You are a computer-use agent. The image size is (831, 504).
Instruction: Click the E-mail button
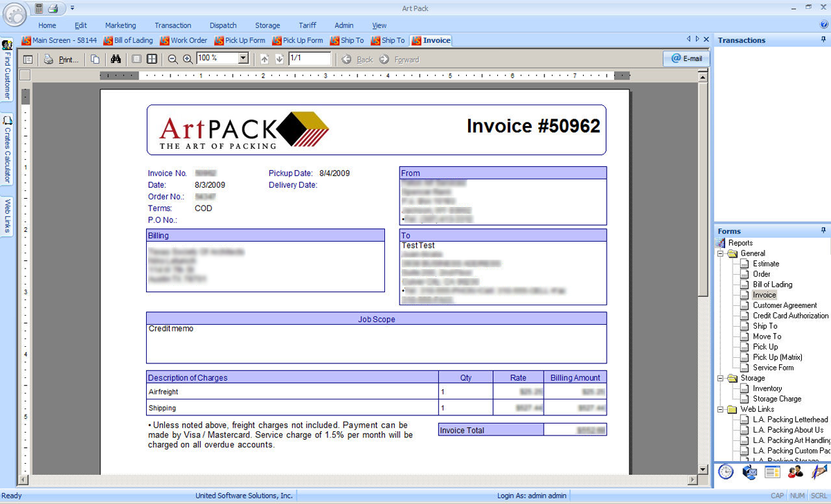click(686, 59)
